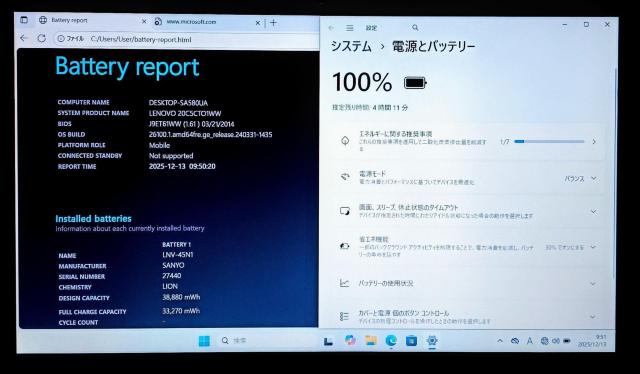Open the clock and date in taskbar
Image resolution: width=640 pixels, height=374 pixels.
(x=592, y=341)
